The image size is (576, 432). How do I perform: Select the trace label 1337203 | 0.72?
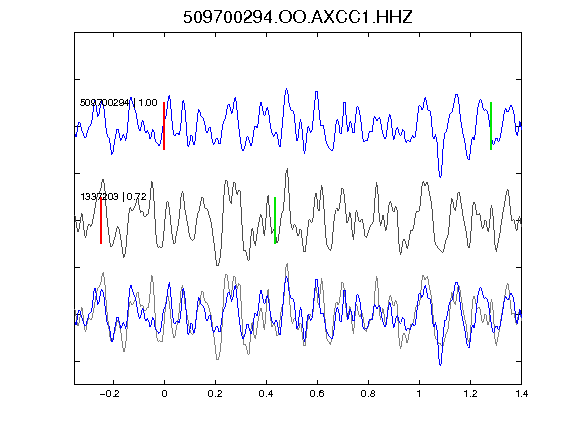(113, 197)
